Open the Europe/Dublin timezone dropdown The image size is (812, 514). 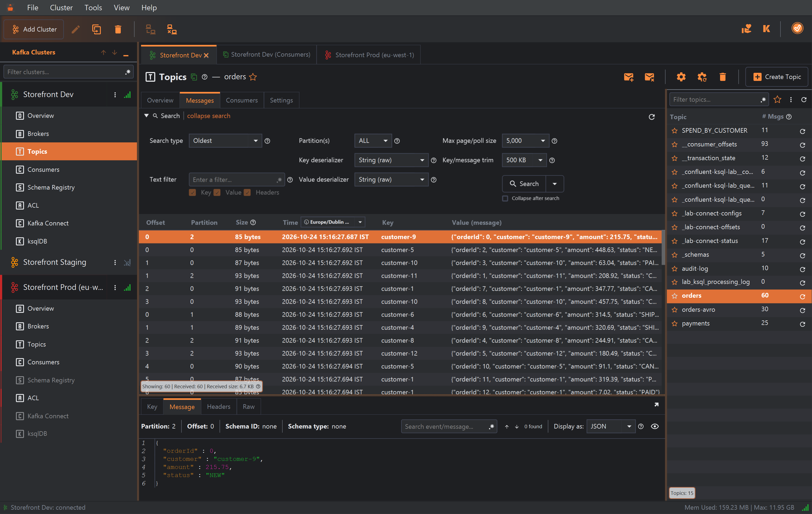coord(333,222)
